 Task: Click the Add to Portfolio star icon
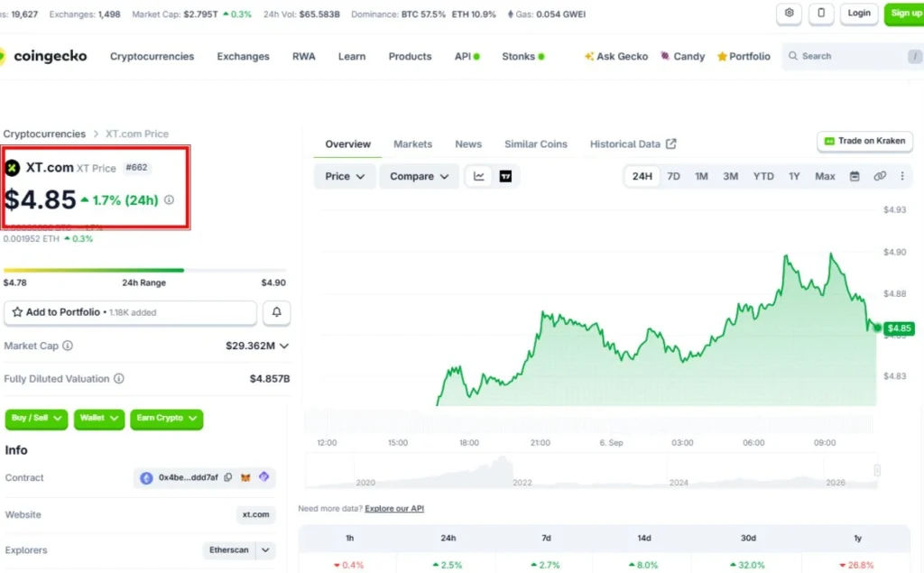tap(17, 312)
